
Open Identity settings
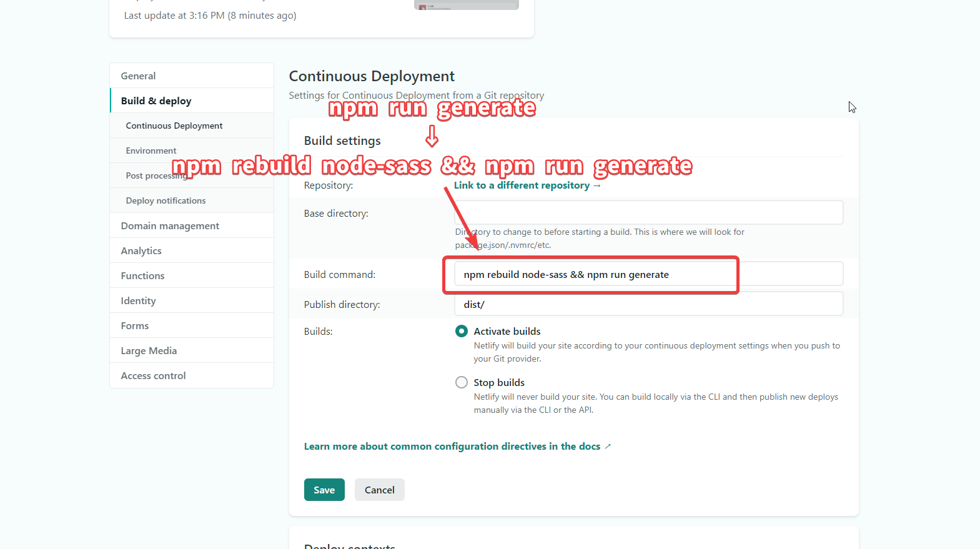(192, 300)
